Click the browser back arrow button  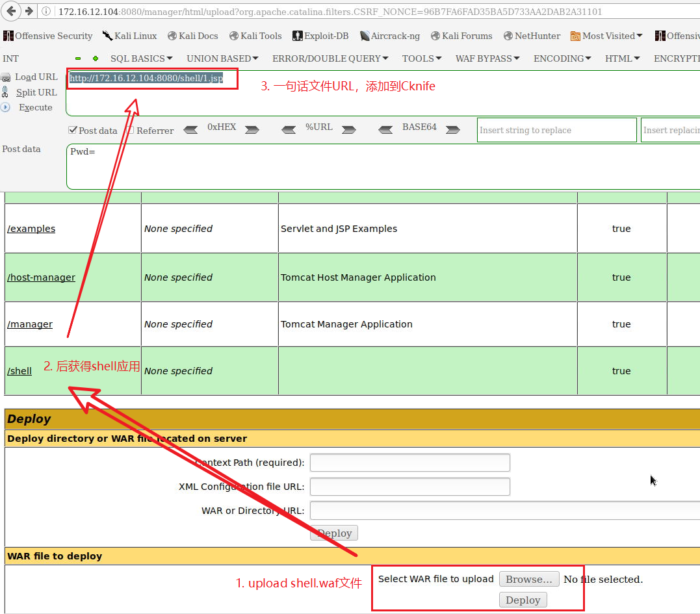coord(12,11)
